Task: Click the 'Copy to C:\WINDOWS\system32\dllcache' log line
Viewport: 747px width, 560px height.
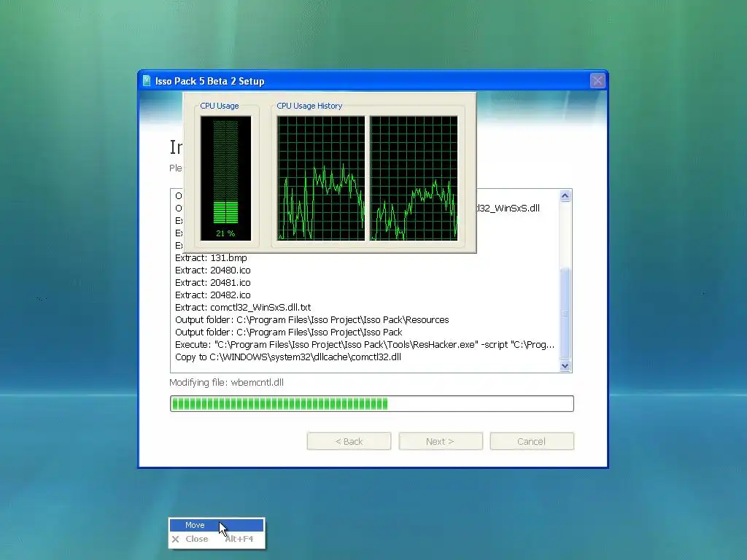Action: click(x=287, y=357)
